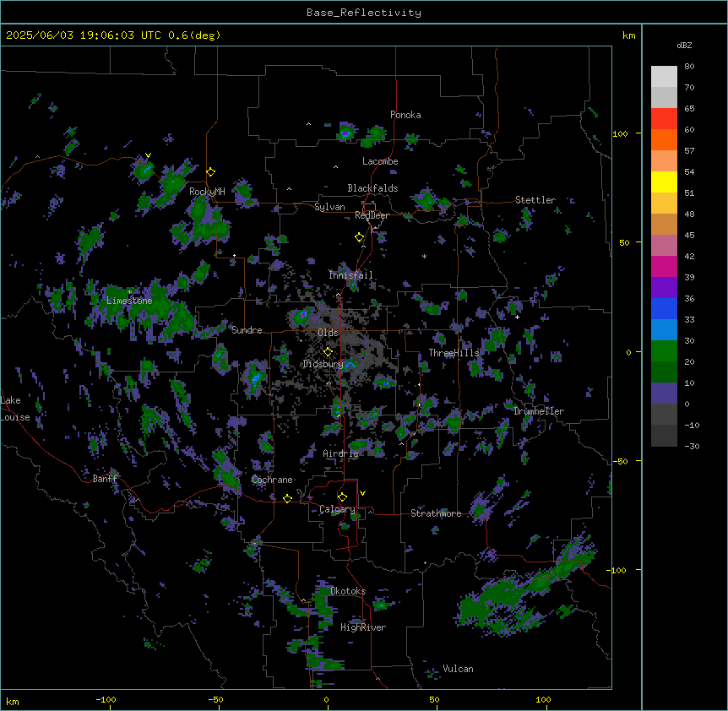Pick the yellow 54 dBZ legend swatch
This screenshot has height=711, width=728.
(x=664, y=182)
